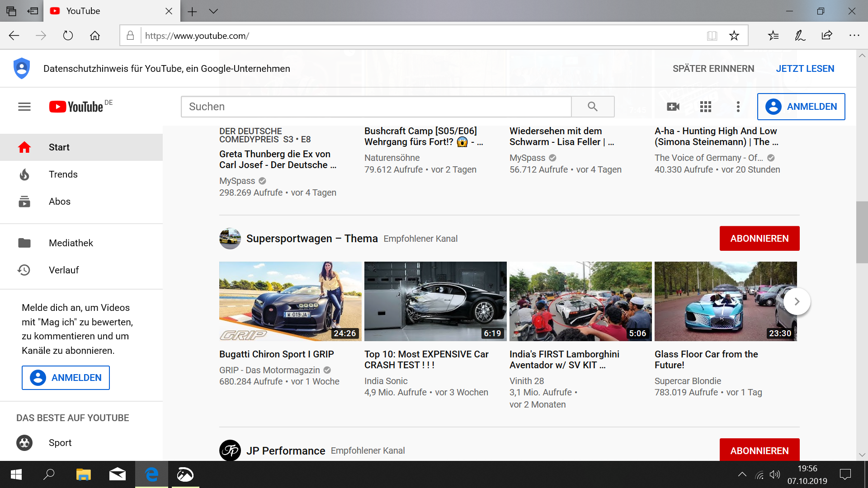The width and height of the screenshot is (868, 488).
Task: Open the browser tab list chevron
Action: tap(213, 11)
